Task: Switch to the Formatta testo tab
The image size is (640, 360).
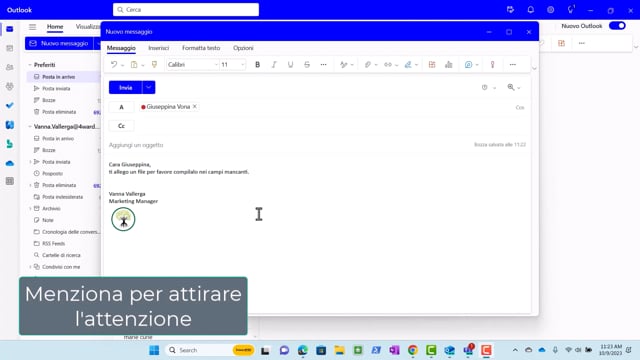Action: pos(201,48)
